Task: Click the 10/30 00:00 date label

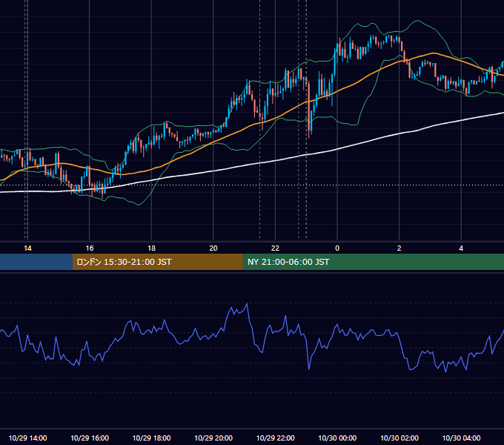Action: (x=337, y=438)
